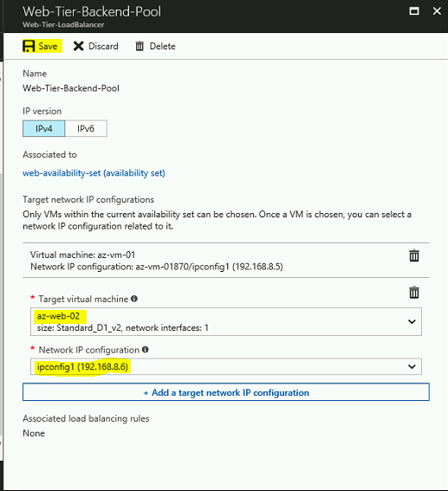Remove az-web-02 target with its trash icon
Viewport: 448px width, 491px height.
[414, 293]
